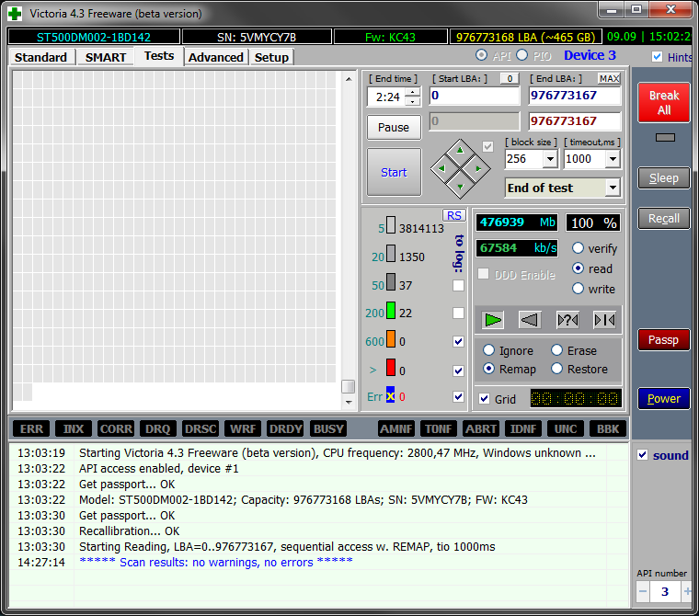Open the End of test action dropdown

(613, 188)
